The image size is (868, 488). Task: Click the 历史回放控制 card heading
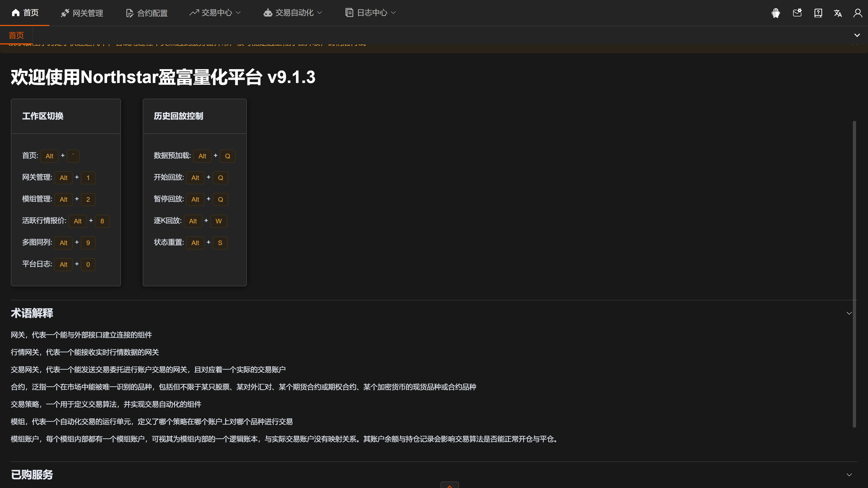click(x=178, y=116)
